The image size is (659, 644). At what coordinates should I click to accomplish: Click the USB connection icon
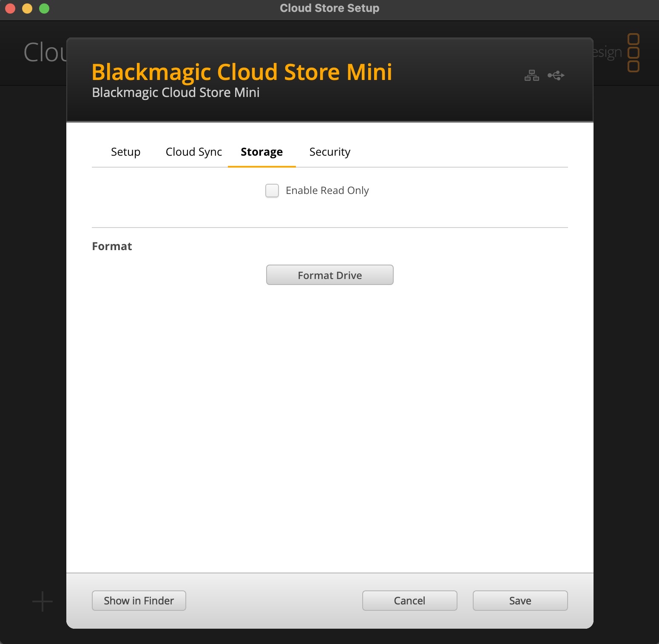pos(556,76)
